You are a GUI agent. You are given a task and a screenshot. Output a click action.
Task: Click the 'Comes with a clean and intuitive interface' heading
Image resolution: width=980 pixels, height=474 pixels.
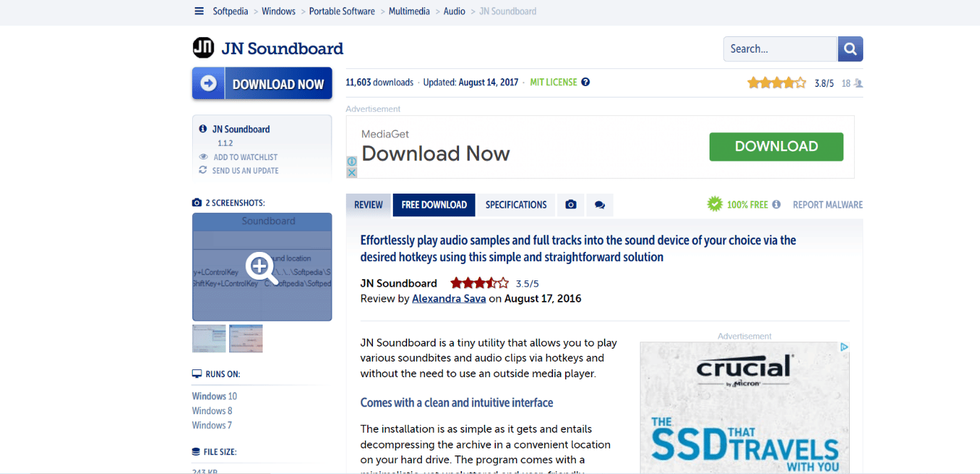coord(457,403)
